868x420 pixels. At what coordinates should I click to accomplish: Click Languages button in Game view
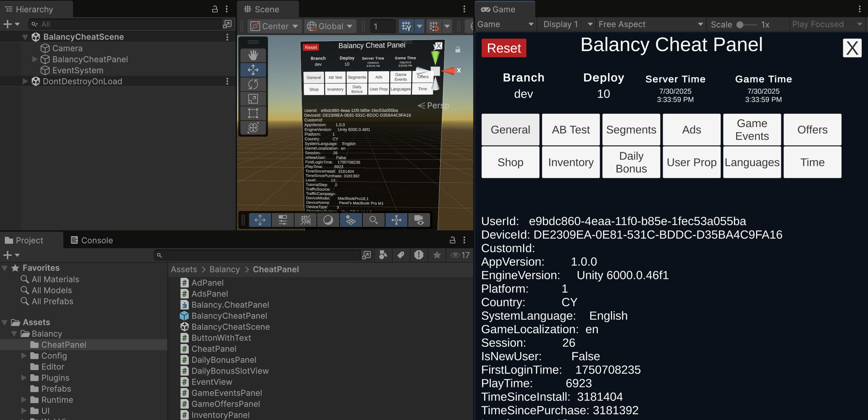752,162
